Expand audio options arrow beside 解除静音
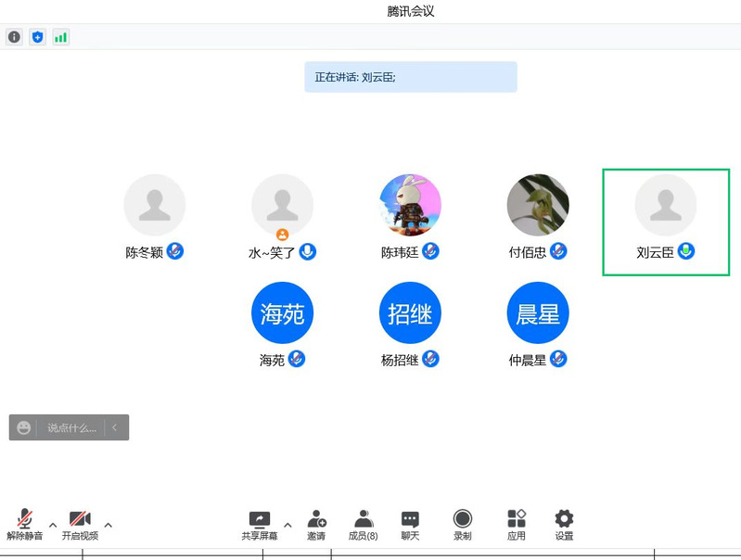Screen dimensions: 741x560 (x=53, y=525)
